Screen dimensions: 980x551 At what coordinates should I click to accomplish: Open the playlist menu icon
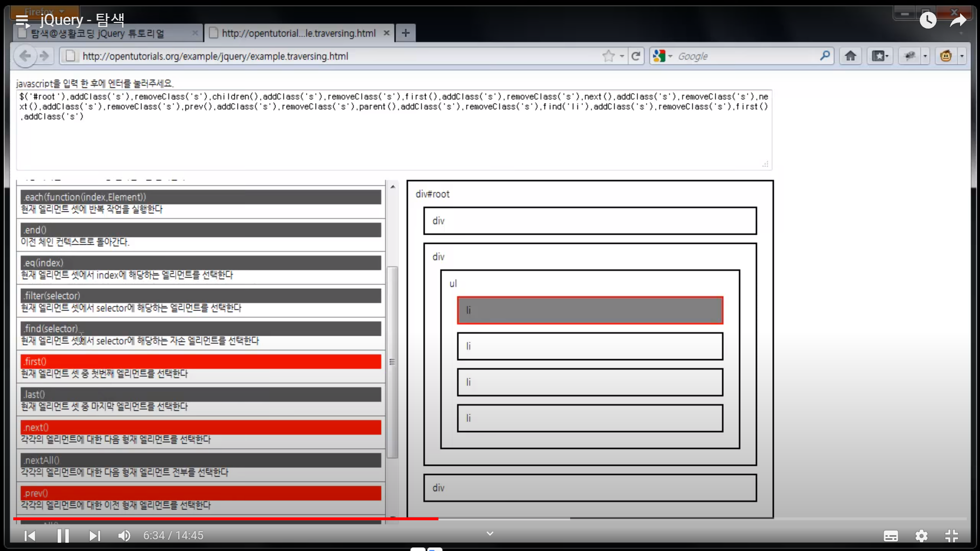[22, 20]
